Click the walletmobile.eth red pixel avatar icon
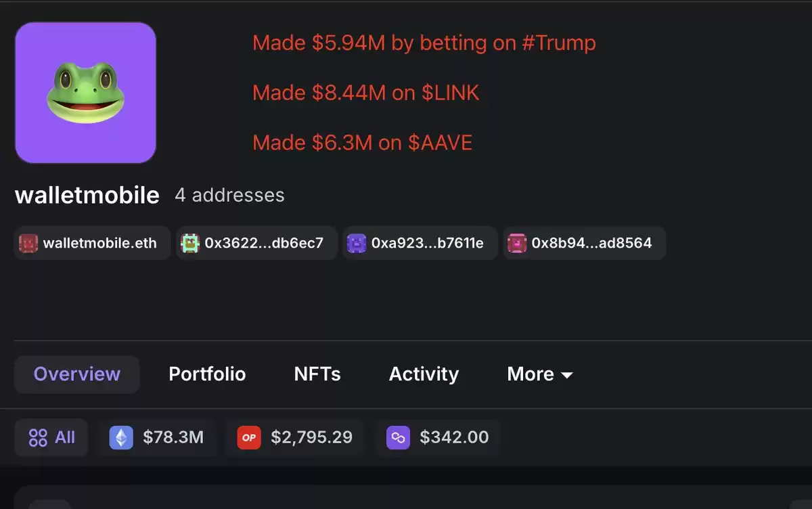The height and width of the screenshot is (509, 812). (28, 243)
